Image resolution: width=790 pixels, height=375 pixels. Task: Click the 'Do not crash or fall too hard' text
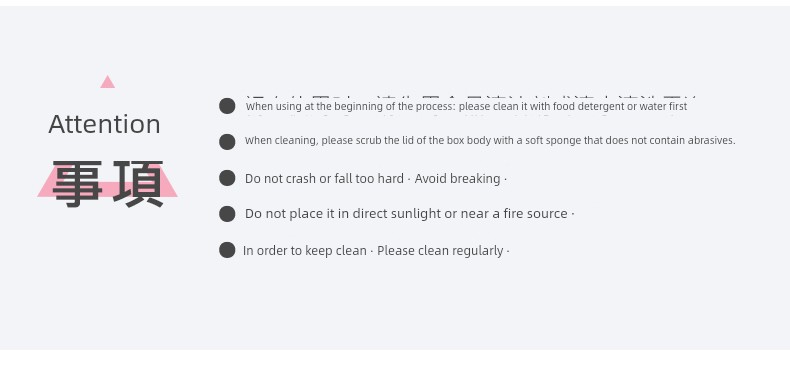tap(324, 178)
